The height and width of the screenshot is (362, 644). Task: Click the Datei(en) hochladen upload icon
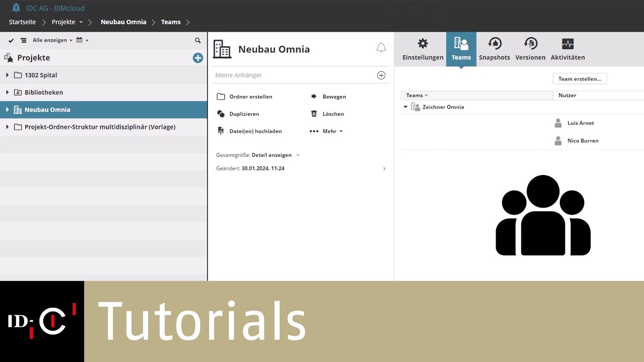click(x=220, y=131)
